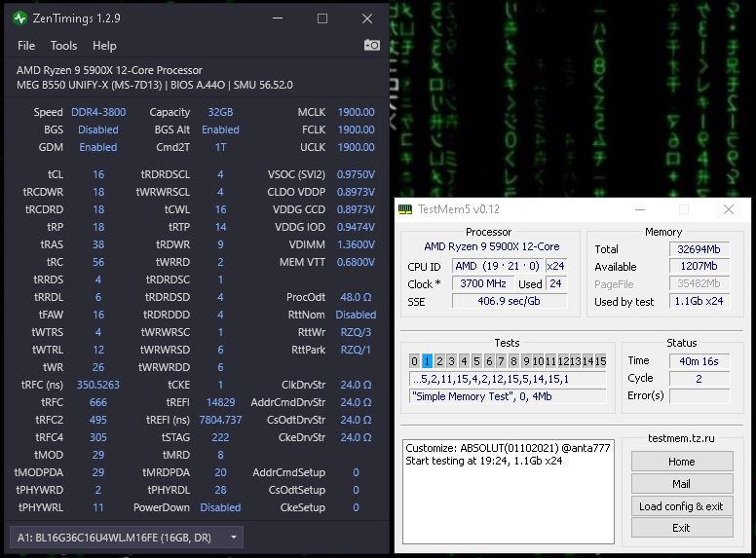Screen dimensions: 756x558
Task: Click the Home button in TestMem5
Action: [x=682, y=462]
